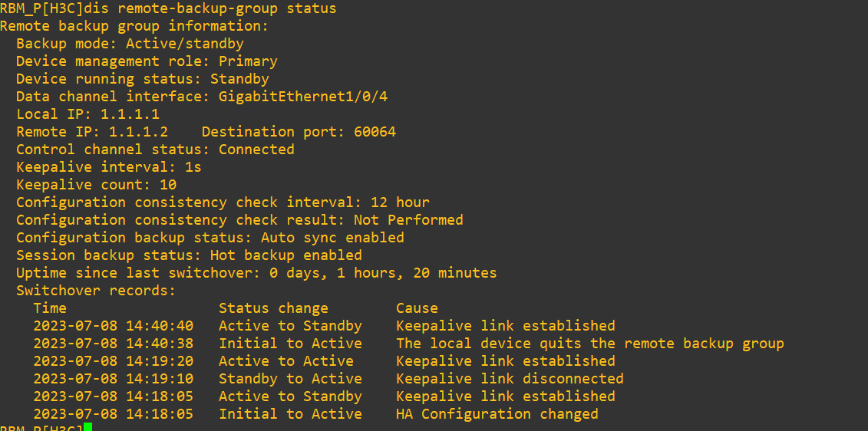Click the 'Auto sync enabled' backup status text
The image size is (868, 431).
pos(332,238)
